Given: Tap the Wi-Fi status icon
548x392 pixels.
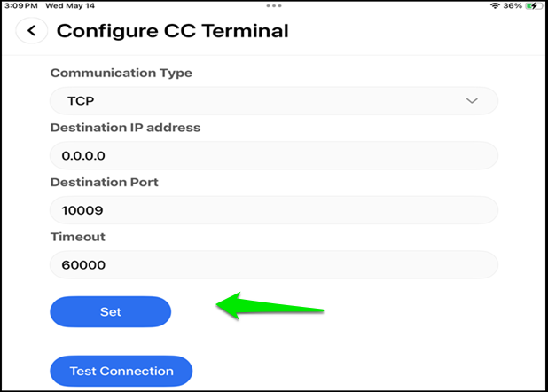Looking at the screenshot, I should (495, 5).
